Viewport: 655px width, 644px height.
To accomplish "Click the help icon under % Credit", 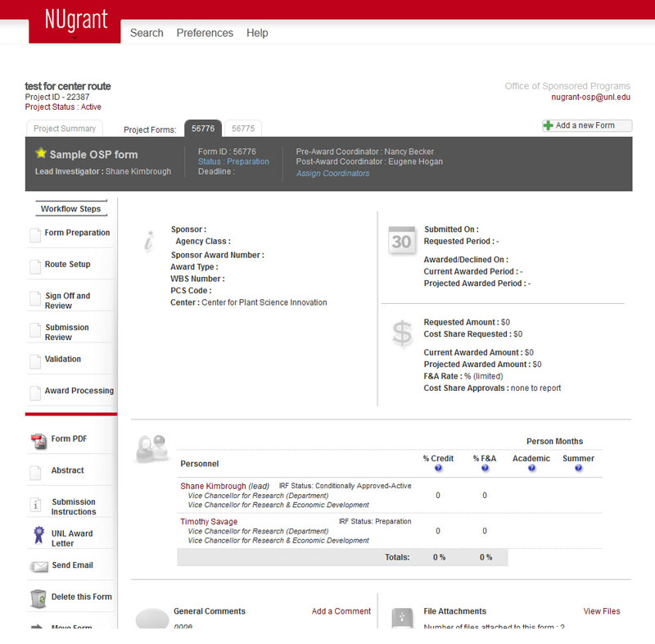I will click(x=438, y=468).
